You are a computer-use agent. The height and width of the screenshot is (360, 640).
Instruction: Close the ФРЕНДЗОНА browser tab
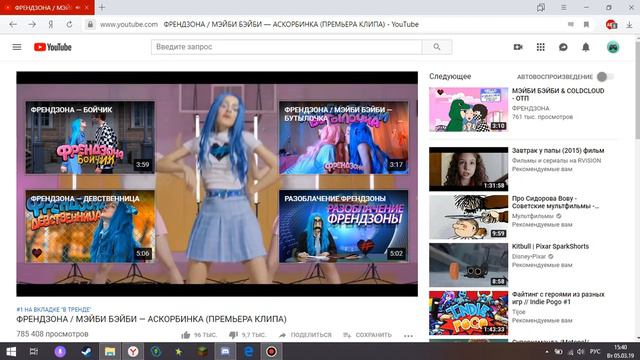point(87,7)
